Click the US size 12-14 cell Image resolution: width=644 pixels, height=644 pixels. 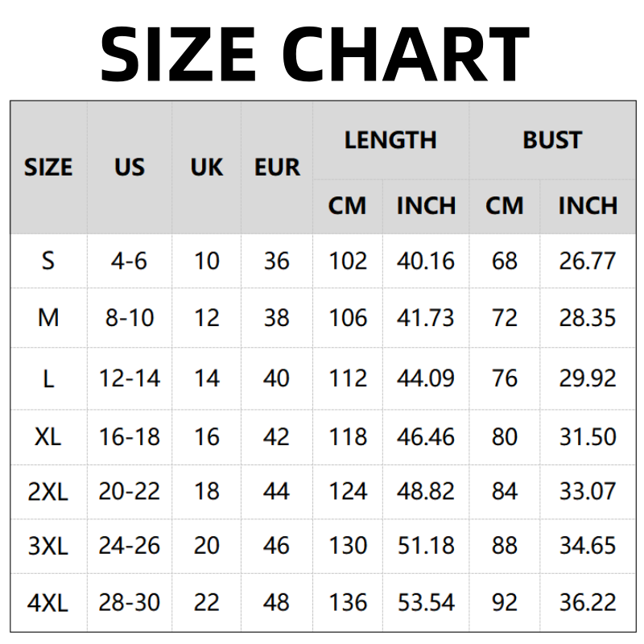click(130, 378)
